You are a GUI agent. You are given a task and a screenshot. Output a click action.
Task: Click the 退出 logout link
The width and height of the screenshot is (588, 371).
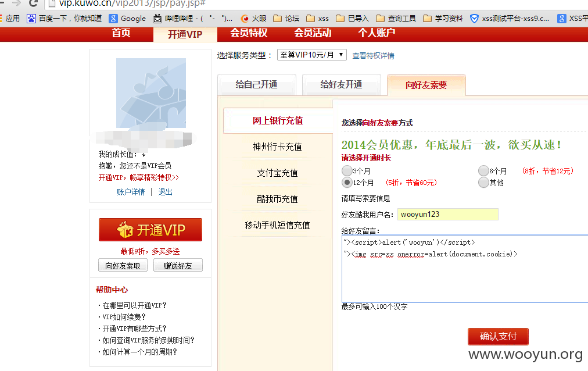tap(165, 192)
